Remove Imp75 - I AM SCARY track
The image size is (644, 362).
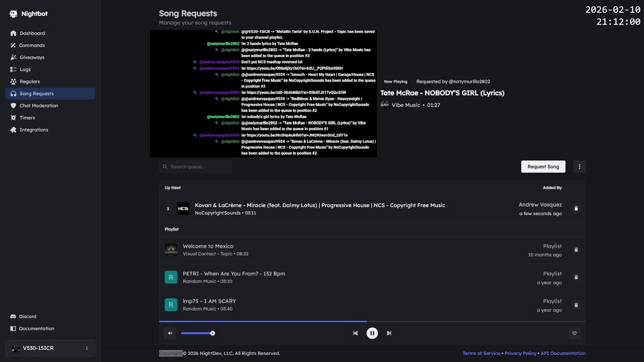(576, 305)
